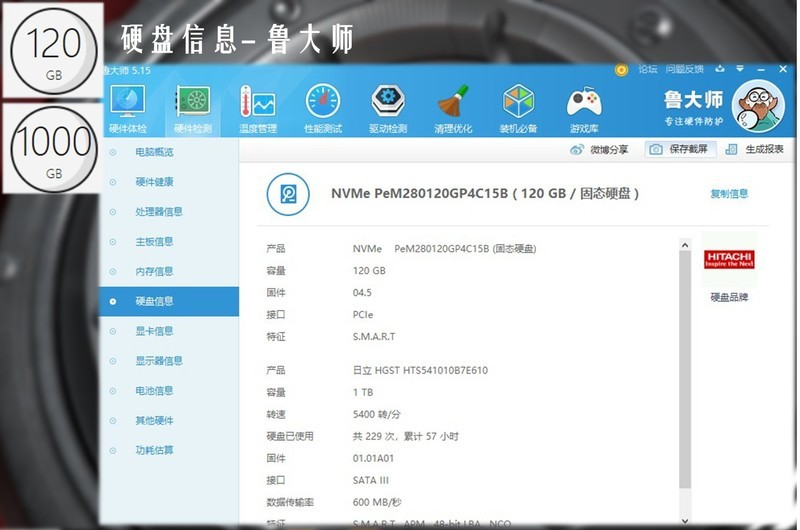Click the 微博分享 Weibo icon

click(x=577, y=149)
